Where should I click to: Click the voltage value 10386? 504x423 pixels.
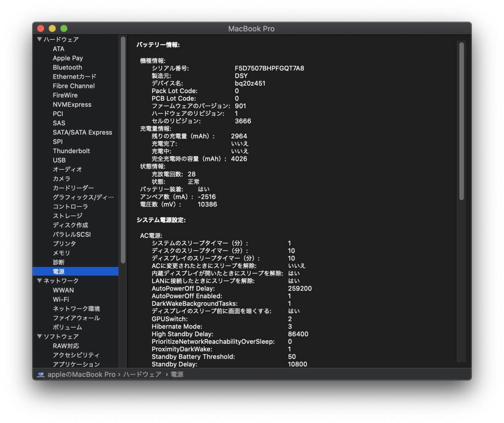(207, 204)
